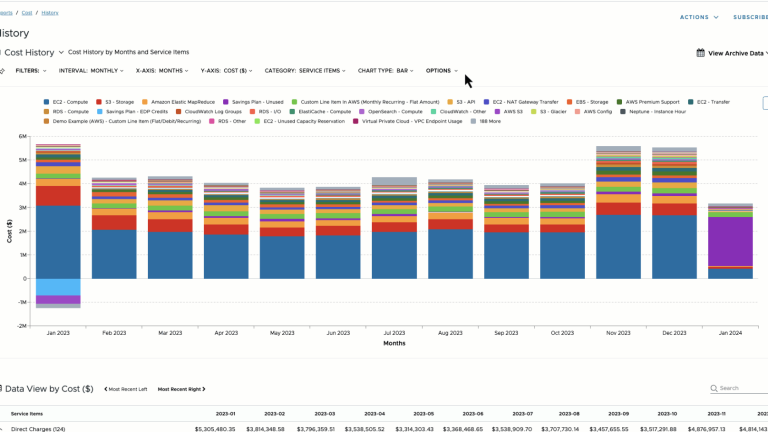Image resolution: width=768 pixels, height=432 pixels.
Task: Click CloudWatch - Other legend entry
Action: tap(458, 112)
